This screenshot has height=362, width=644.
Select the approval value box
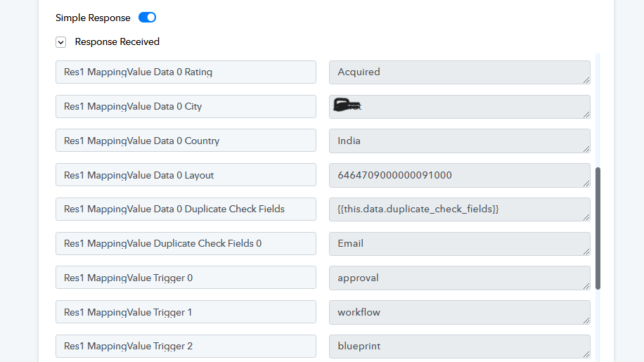[460, 278]
